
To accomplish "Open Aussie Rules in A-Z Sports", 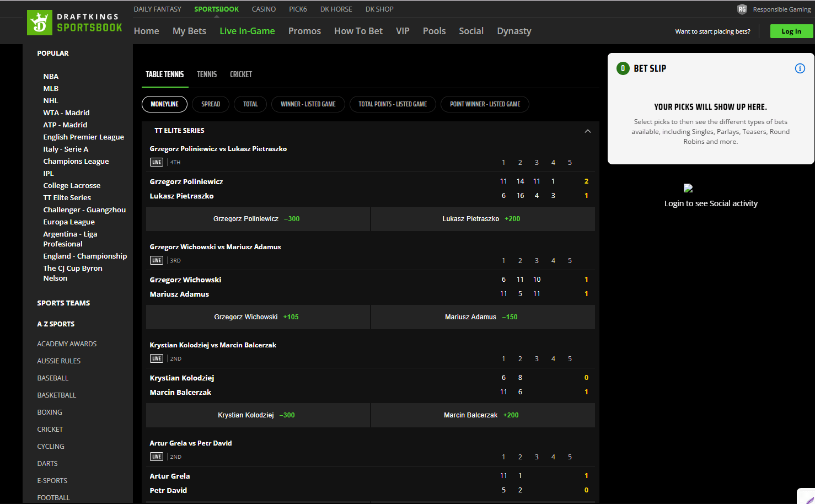I will 59,361.
